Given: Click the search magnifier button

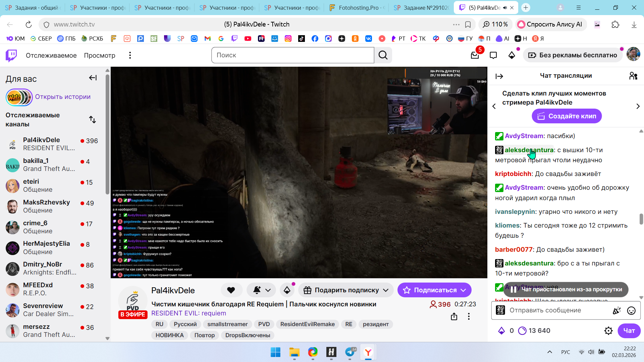Looking at the screenshot, I should tap(383, 55).
